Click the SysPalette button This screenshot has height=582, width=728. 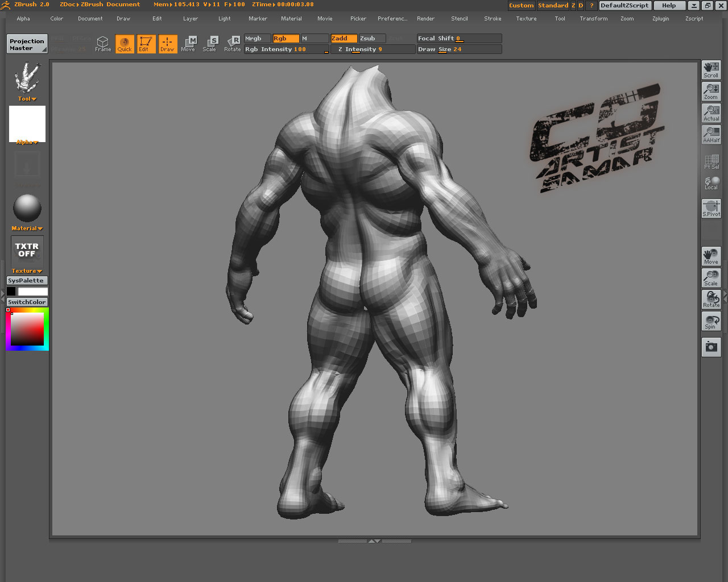(x=27, y=280)
